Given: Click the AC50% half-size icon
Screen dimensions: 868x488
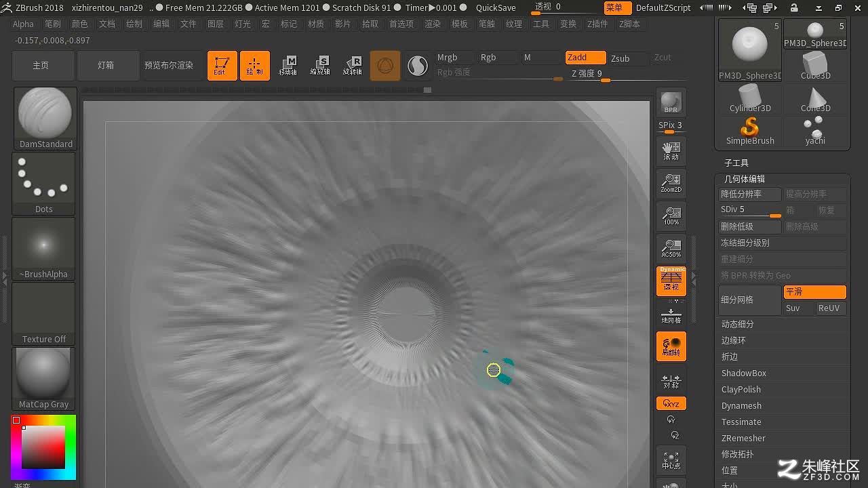Looking at the screenshot, I should pyautogui.click(x=671, y=248).
